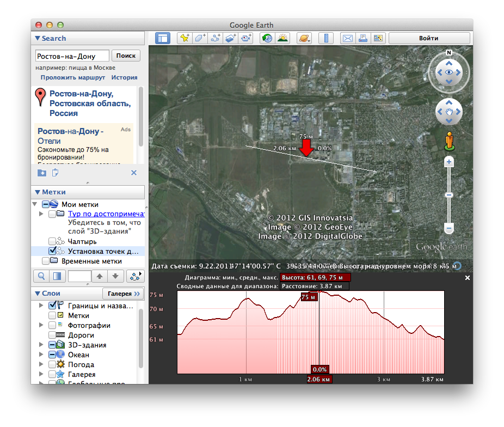
Task: Open the ruler measurement tool
Action: coord(326,38)
